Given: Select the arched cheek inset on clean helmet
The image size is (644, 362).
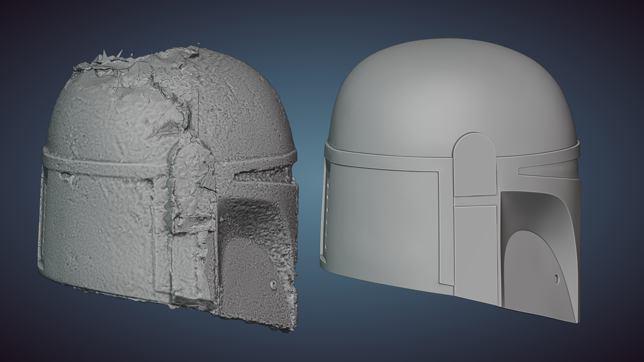Looking at the screenshot, I should pos(530,265).
